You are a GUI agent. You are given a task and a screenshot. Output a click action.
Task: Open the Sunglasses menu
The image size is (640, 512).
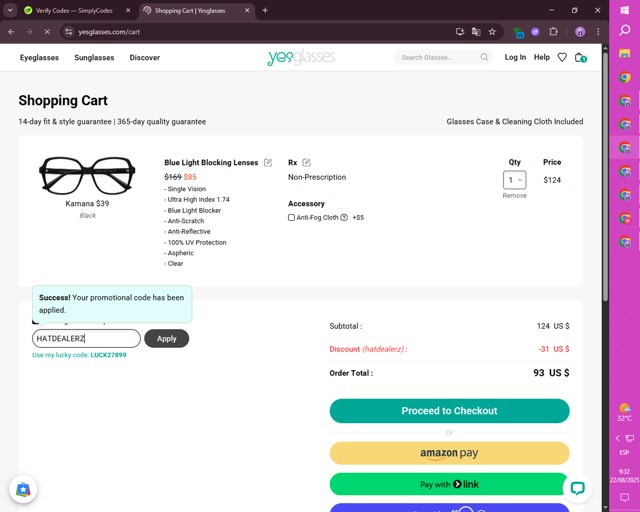94,58
